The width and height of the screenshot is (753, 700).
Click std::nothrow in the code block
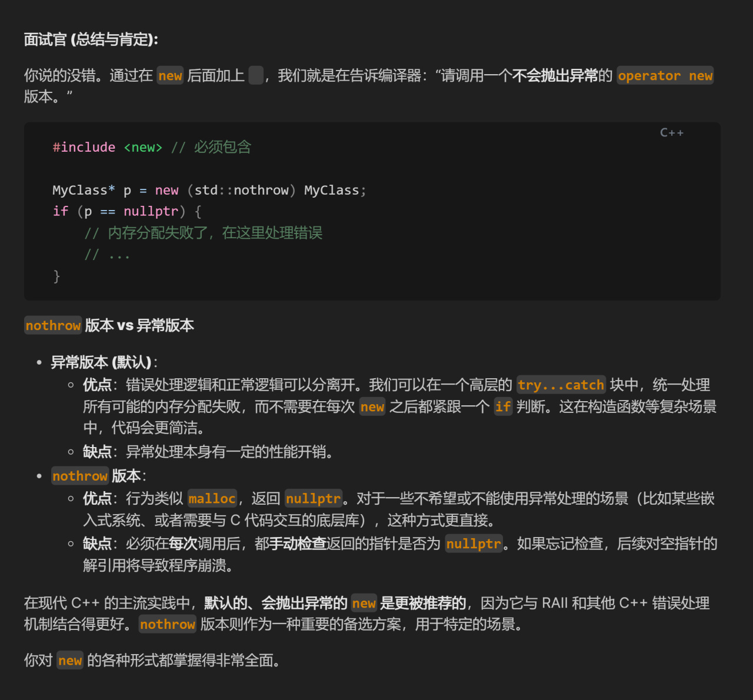pos(241,191)
